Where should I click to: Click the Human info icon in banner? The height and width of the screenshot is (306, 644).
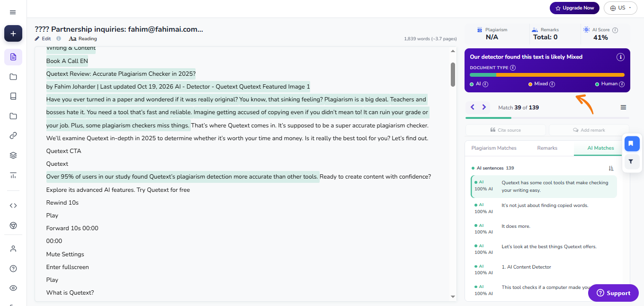pos(621,84)
